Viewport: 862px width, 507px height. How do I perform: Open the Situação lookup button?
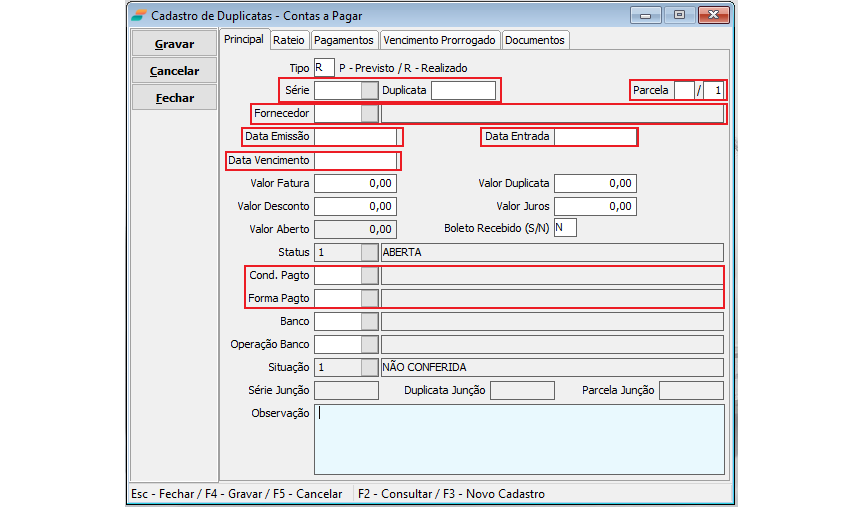tap(370, 367)
